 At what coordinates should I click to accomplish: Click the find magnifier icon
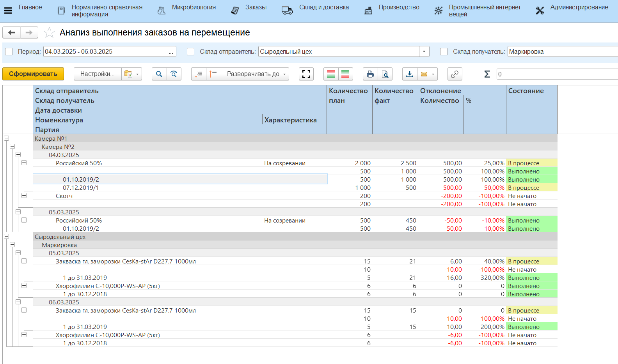click(x=159, y=74)
